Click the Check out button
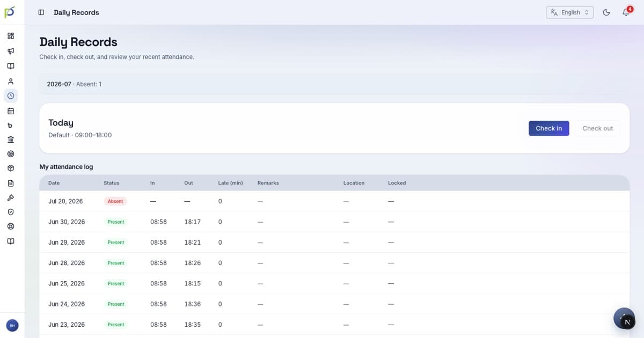This screenshot has height=338, width=644. pyautogui.click(x=597, y=128)
